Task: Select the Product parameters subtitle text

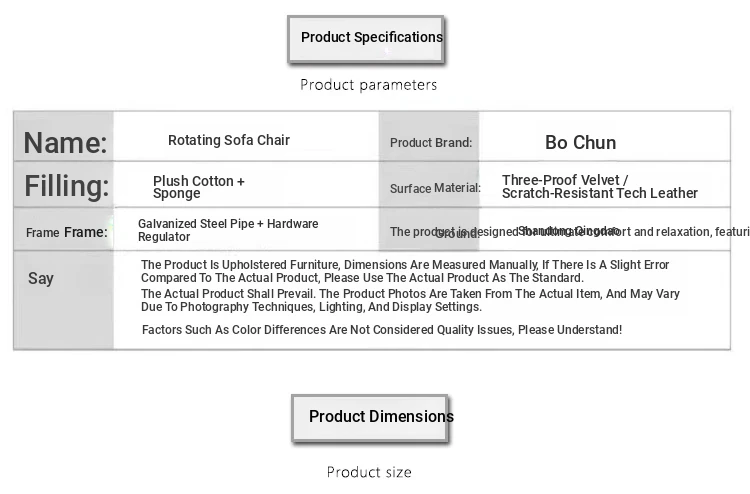Action: 368,85
